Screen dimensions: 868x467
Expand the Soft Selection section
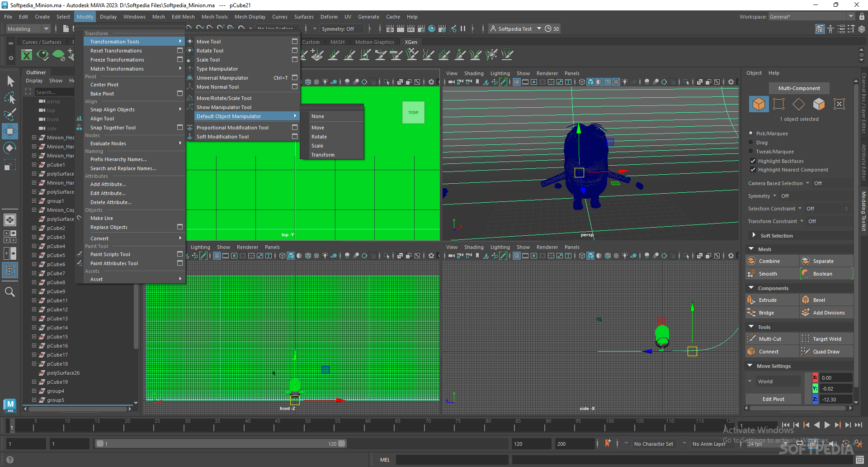(754, 235)
